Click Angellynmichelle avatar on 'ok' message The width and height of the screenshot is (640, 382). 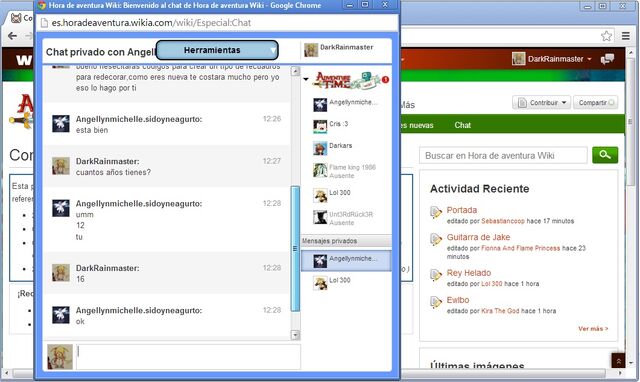pyautogui.click(x=60, y=315)
